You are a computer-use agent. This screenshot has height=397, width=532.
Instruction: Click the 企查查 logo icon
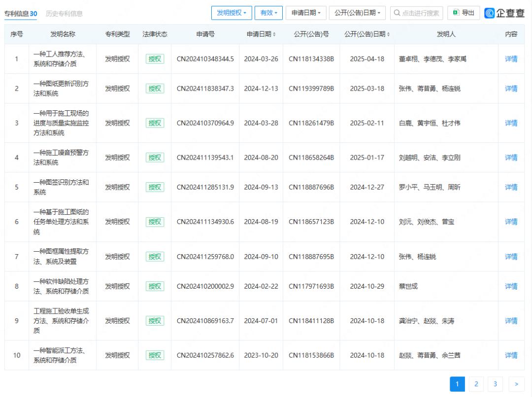(489, 13)
